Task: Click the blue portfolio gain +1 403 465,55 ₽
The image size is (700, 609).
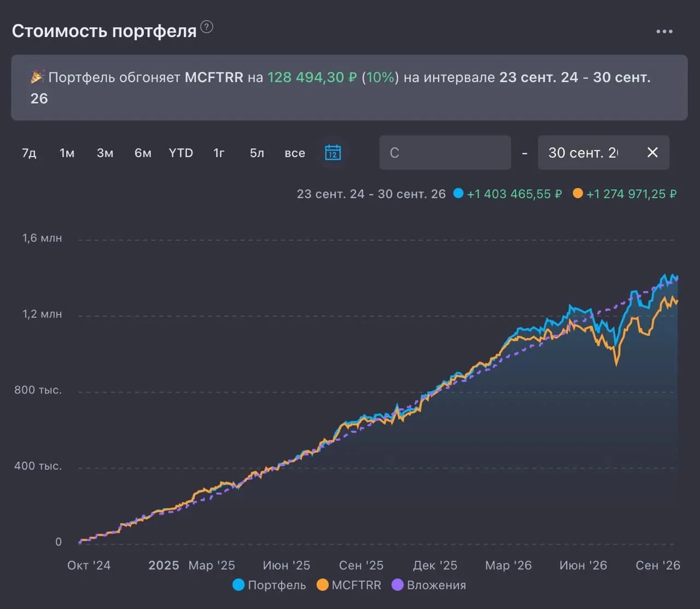Action: [514, 194]
